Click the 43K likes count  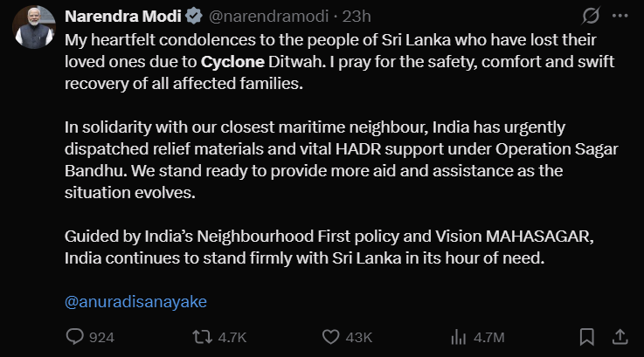pyautogui.click(x=359, y=337)
